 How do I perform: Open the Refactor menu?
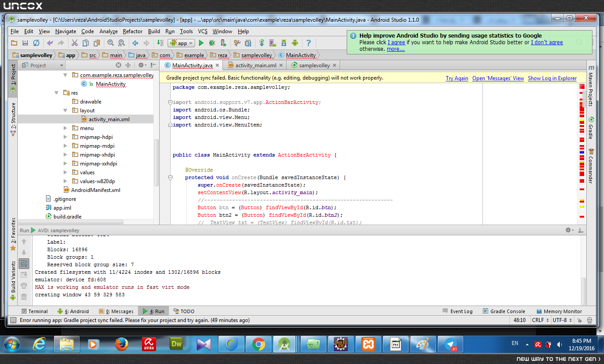[133, 31]
